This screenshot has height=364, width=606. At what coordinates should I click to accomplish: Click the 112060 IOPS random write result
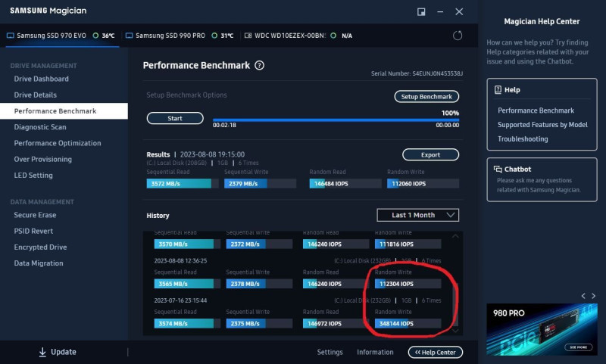[x=423, y=184]
